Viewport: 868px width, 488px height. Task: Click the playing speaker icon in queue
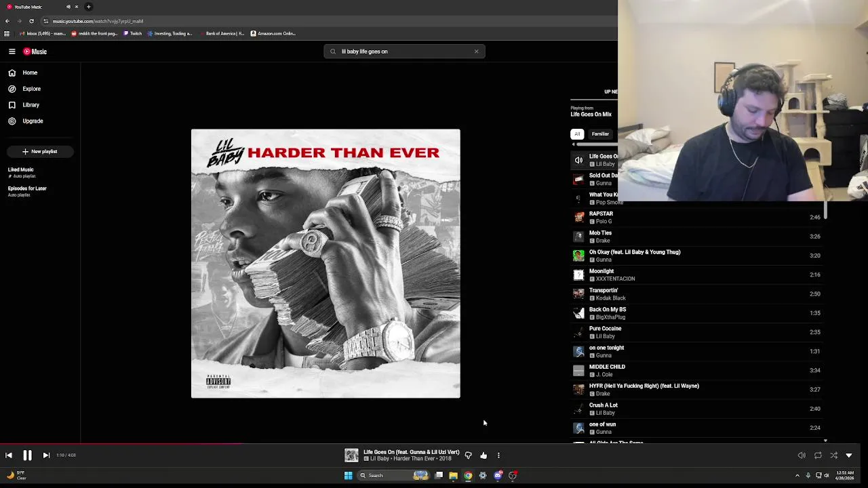[x=578, y=160]
